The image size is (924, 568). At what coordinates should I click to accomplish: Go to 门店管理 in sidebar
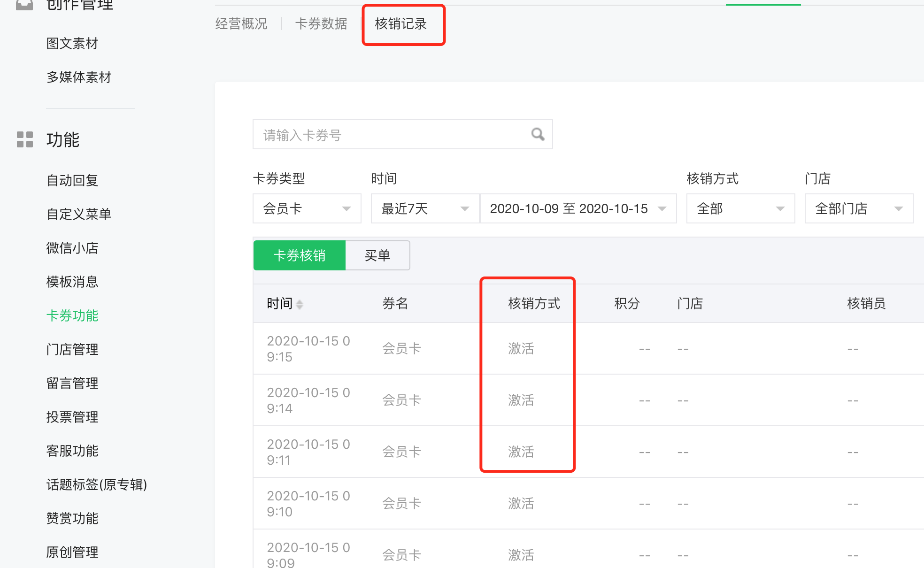pos(72,349)
